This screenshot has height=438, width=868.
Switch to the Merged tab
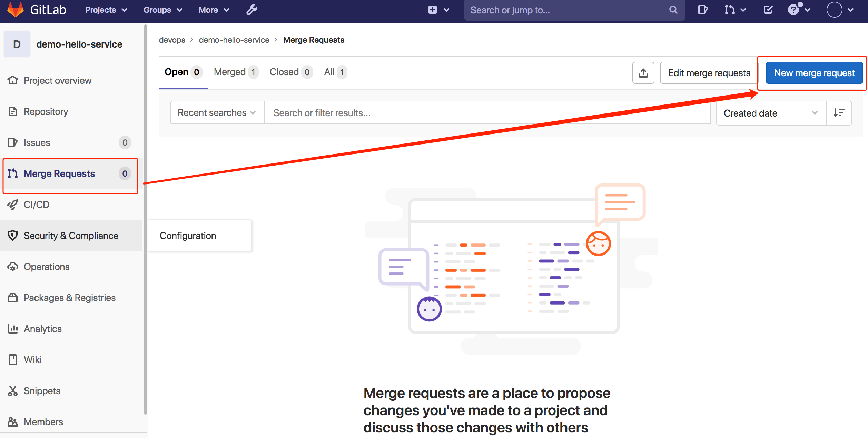pos(235,72)
